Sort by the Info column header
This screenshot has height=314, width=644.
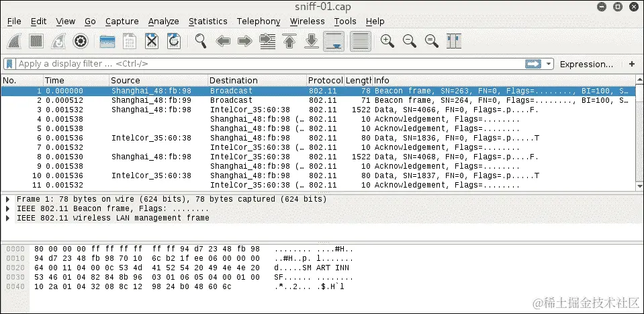click(x=504, y=80)
